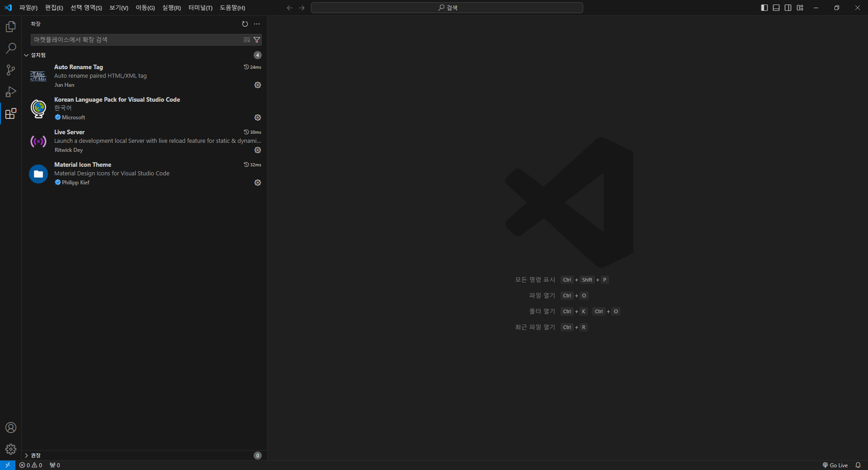Open the Explorer view in activity bar
This screenshot has width=868, height=470.
click(11, 27)
